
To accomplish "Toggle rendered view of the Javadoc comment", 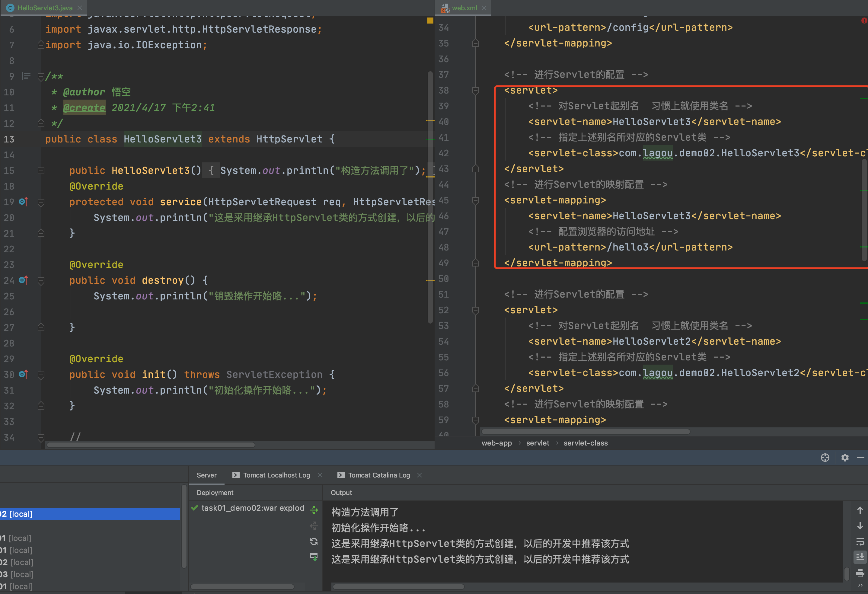I will (x=26, y=76).
